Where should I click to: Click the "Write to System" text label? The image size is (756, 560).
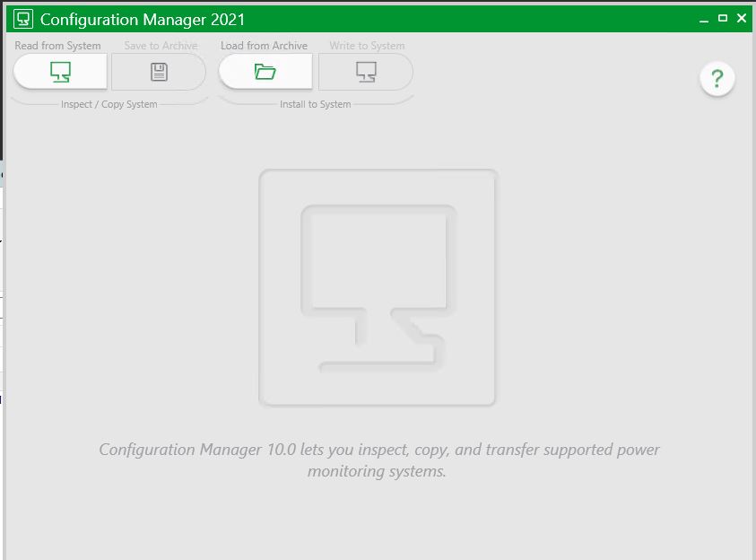pyautogui.click(x=367, y=46)
